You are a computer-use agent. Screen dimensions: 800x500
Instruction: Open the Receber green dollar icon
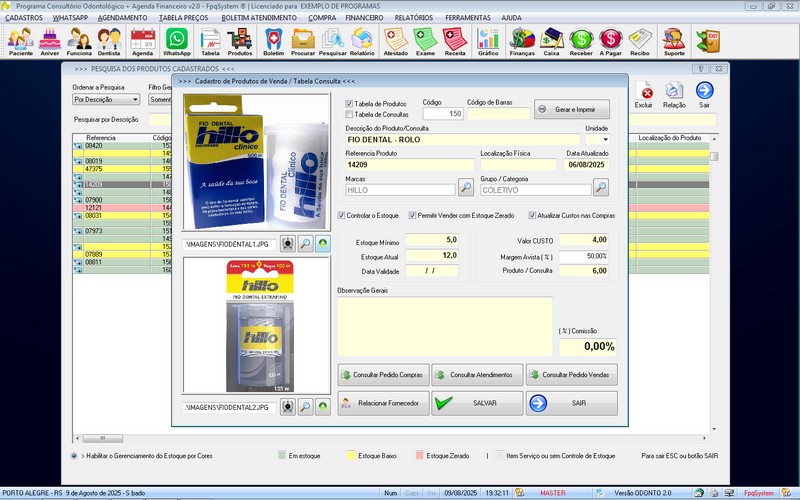tap(581, 41)
